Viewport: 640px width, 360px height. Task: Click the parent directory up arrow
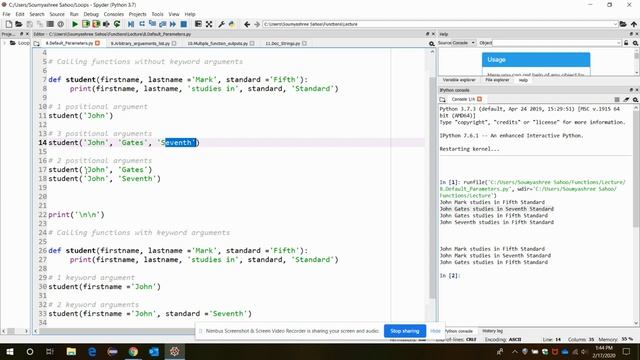[633, 24]
